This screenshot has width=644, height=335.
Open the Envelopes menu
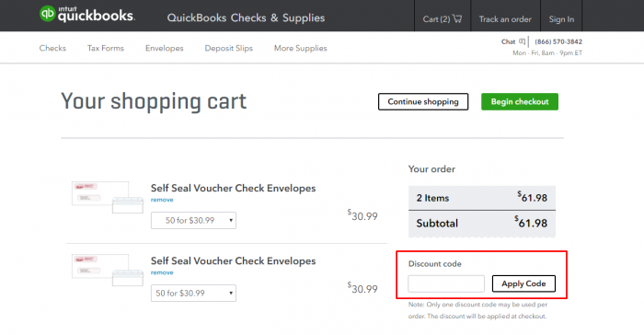tap(165, 48)
